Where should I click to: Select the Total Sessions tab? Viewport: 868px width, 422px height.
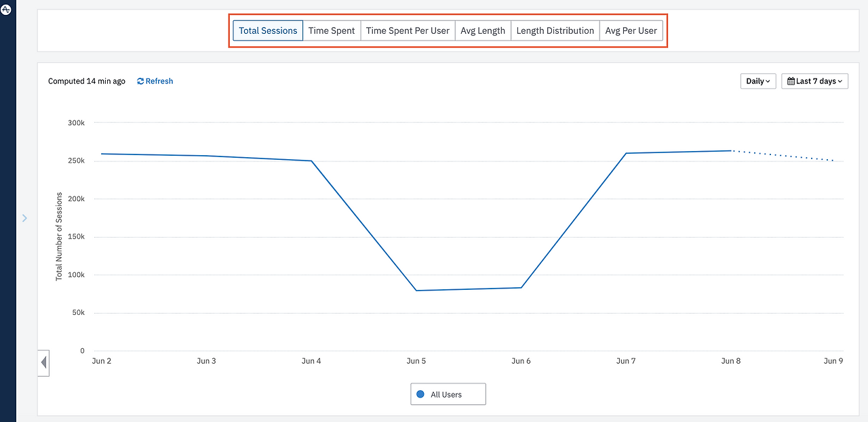point(268,30)
